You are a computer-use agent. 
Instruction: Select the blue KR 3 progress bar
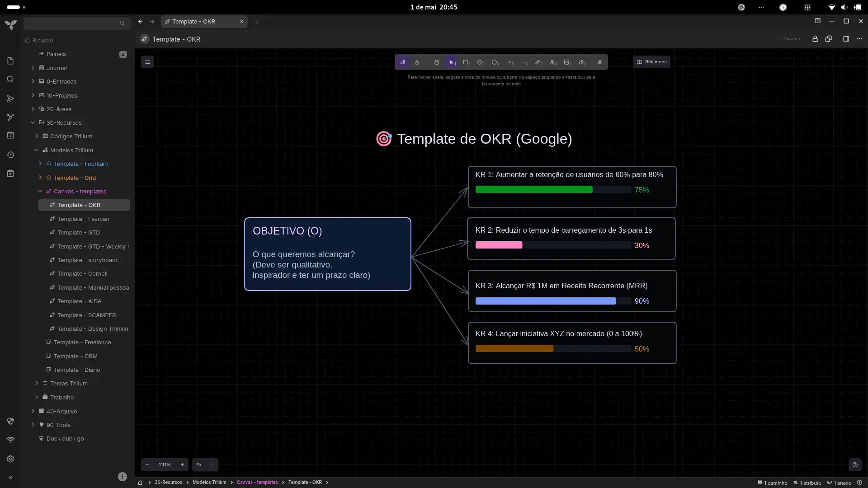tap(546, 301)
